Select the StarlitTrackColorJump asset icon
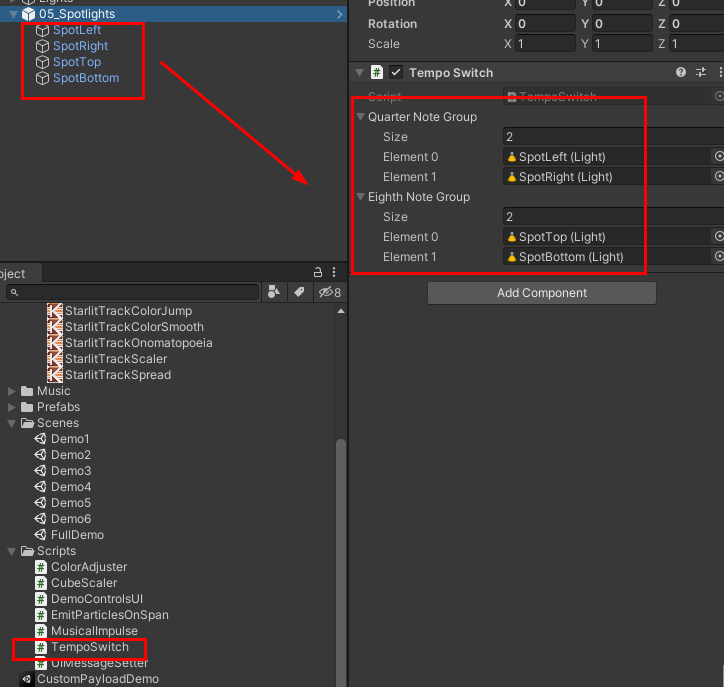This screenshot has width=724, height=687. [x=55, y=311]
